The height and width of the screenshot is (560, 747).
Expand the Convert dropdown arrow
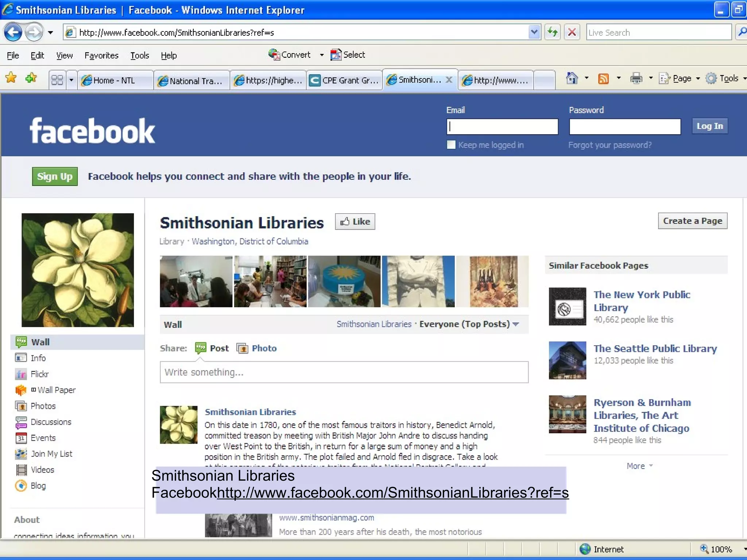click(322, 55)
